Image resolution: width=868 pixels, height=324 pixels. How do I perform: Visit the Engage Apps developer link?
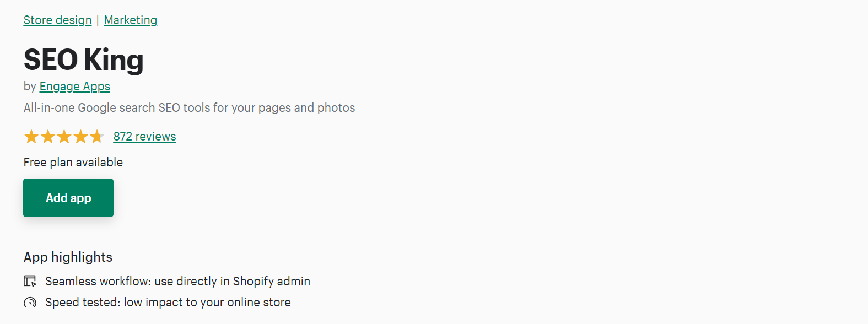point(74,87)
